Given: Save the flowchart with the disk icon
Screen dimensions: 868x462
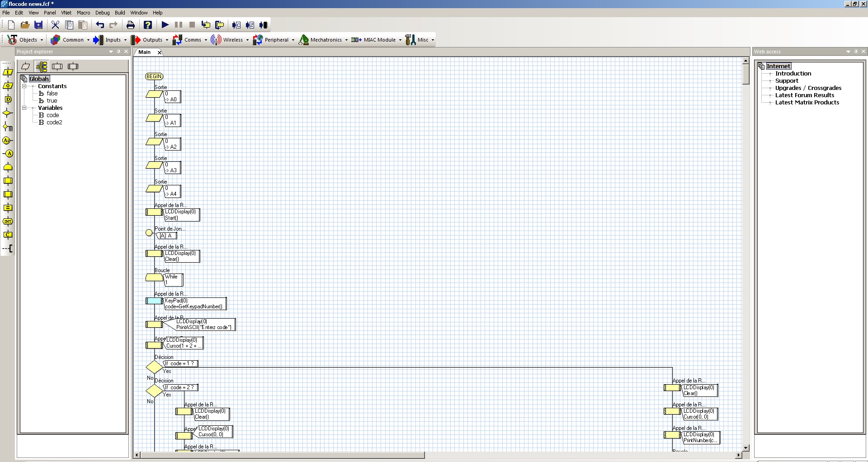Looking at the screenshot, I should (38, 25).
